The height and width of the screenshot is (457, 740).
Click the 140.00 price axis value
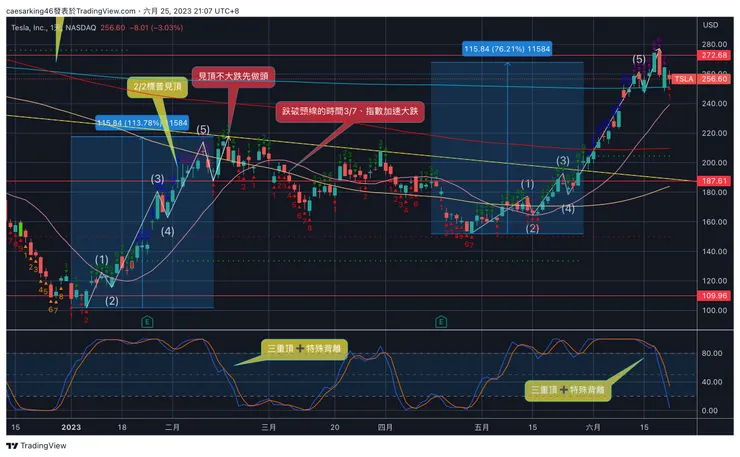click(x=714, y=251)
